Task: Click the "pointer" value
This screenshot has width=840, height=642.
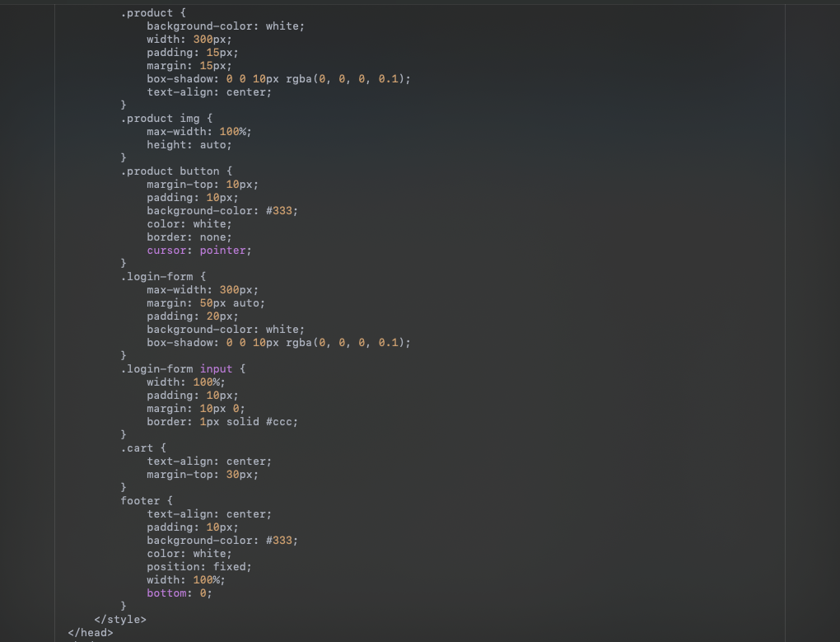Action: pos(222,251)
